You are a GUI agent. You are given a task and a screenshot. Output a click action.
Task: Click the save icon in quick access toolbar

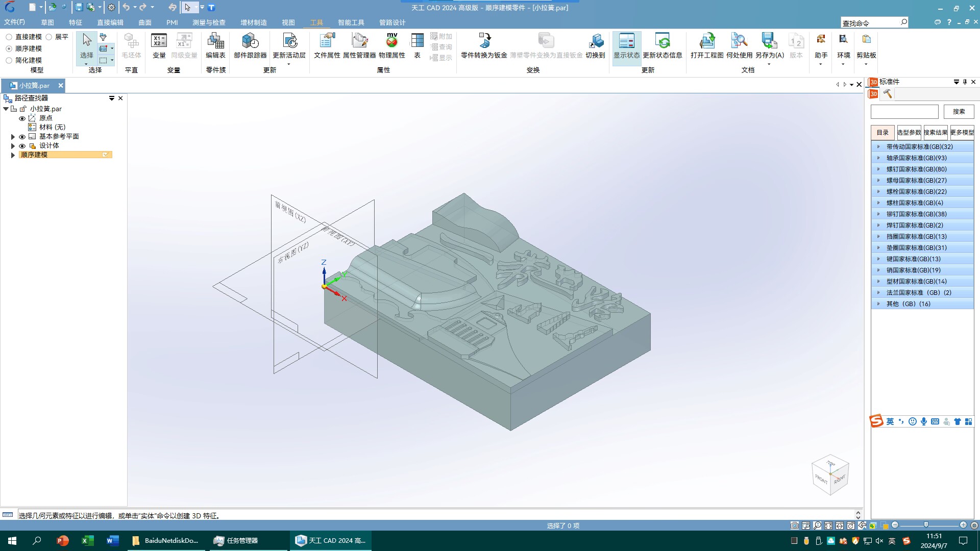(79, 7)
